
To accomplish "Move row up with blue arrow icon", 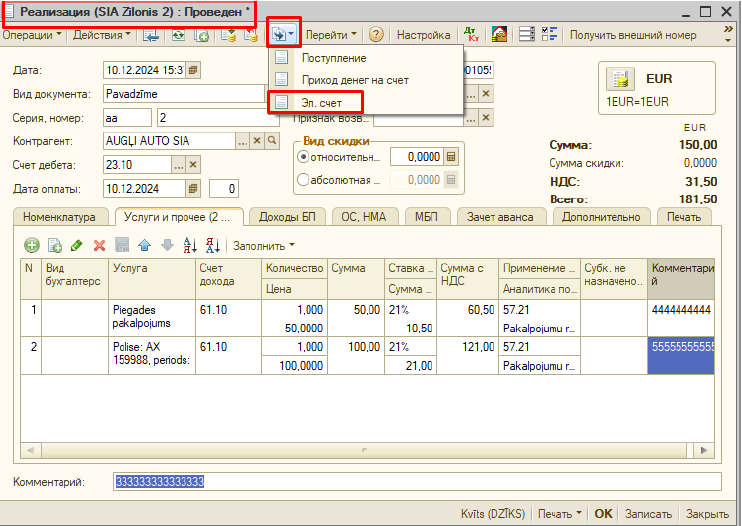I will point(145,245).
